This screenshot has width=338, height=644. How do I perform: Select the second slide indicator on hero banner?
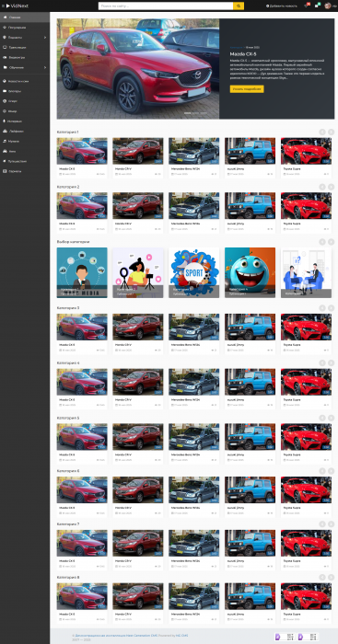click(x=195, y=113)
